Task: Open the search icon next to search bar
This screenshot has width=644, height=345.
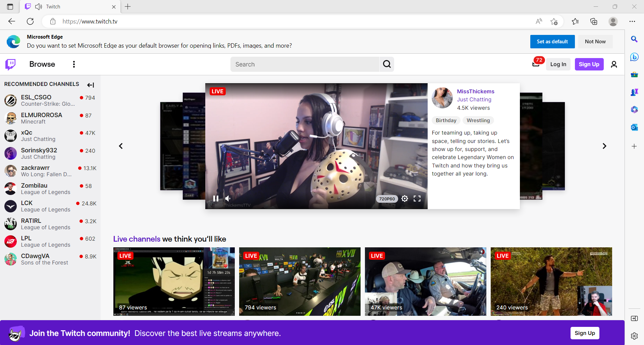Action: [x=387, y=64]
